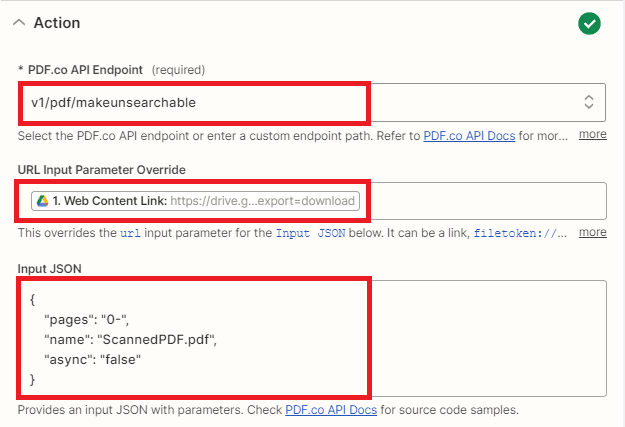
Task: Click the Google Drive icon in pill
Action: tap(43, 201)
